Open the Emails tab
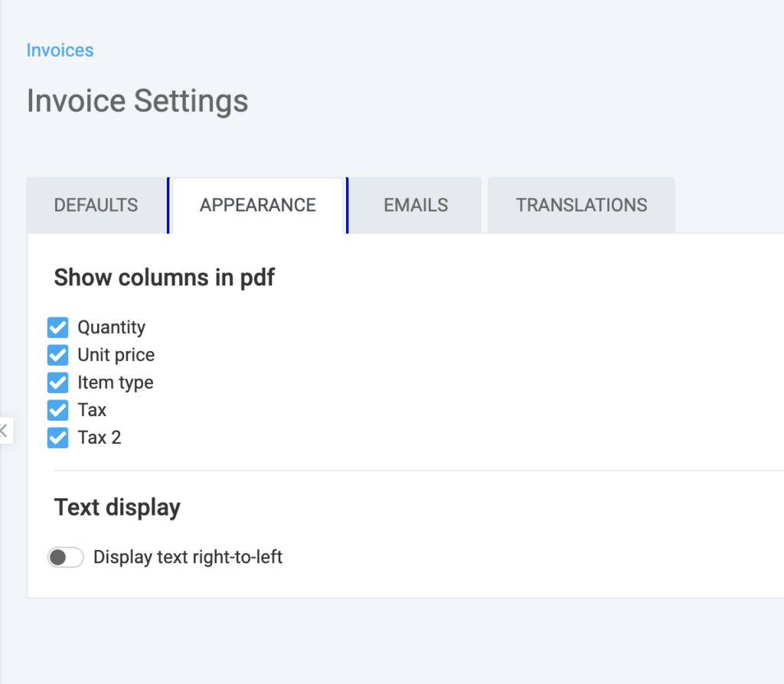 416,205
